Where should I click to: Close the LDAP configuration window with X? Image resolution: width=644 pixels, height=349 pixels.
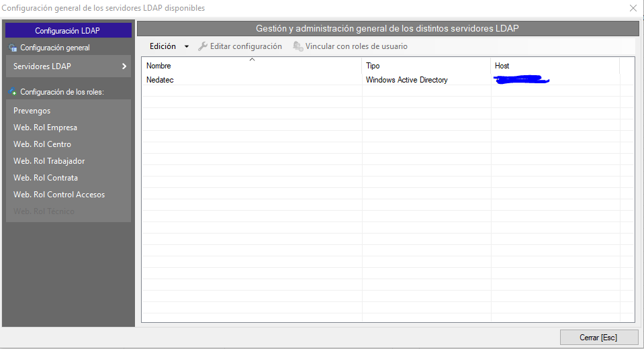[633, 8]
